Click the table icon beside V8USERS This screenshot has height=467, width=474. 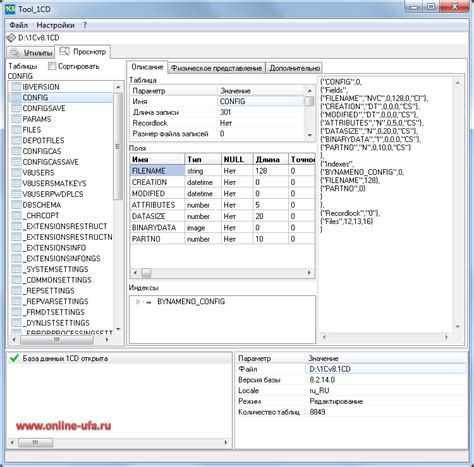point(16,173)
